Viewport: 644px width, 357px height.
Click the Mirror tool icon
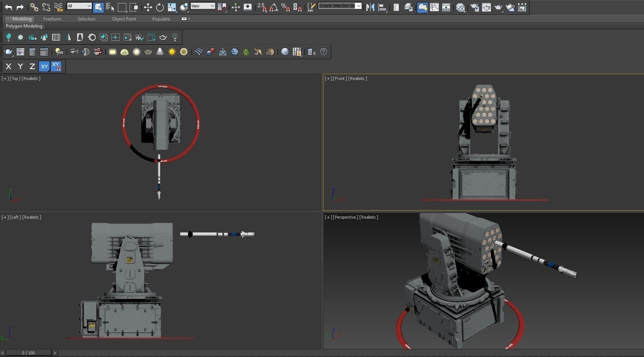pos(370,7)
